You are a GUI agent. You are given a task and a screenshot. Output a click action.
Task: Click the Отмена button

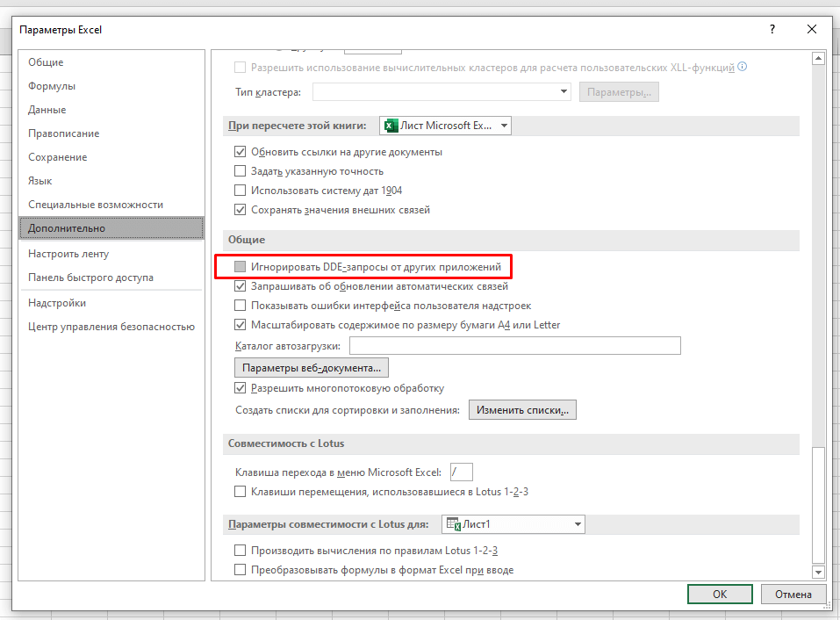[793, 594]
